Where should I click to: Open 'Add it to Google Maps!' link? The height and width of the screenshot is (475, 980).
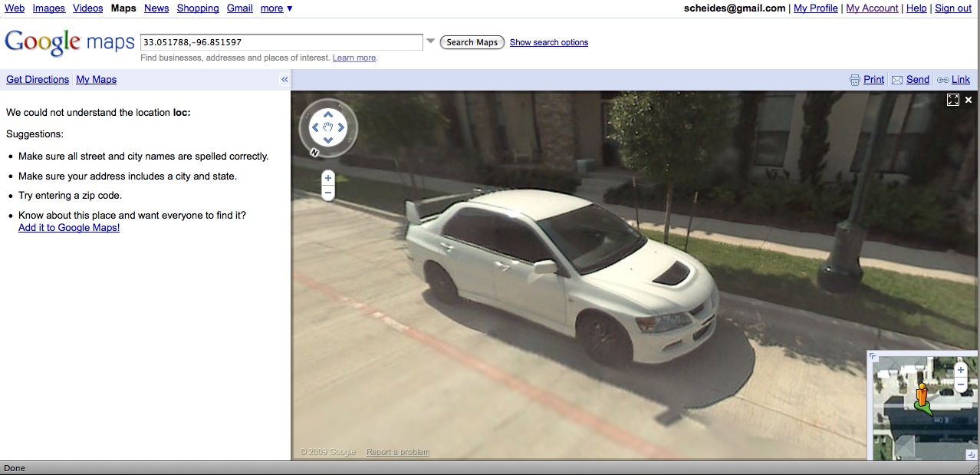click(x=69, y=228)
